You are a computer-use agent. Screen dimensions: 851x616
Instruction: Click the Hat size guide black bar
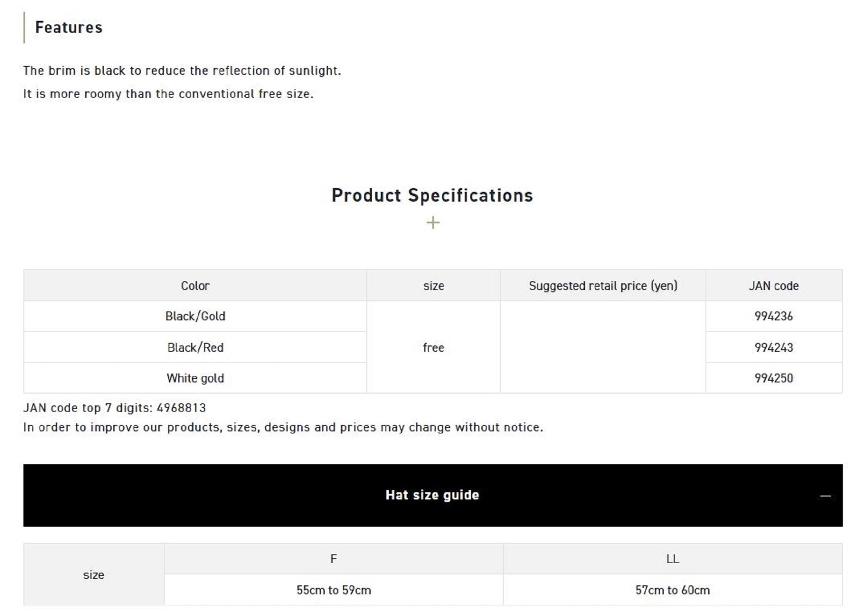[433, 495]
